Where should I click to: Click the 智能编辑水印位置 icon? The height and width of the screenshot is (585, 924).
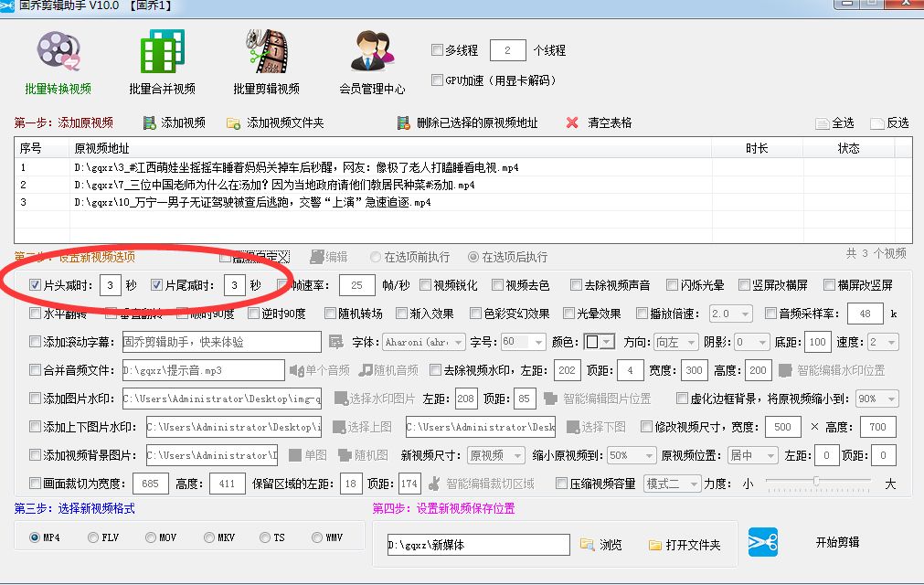(x=785, y=370)
